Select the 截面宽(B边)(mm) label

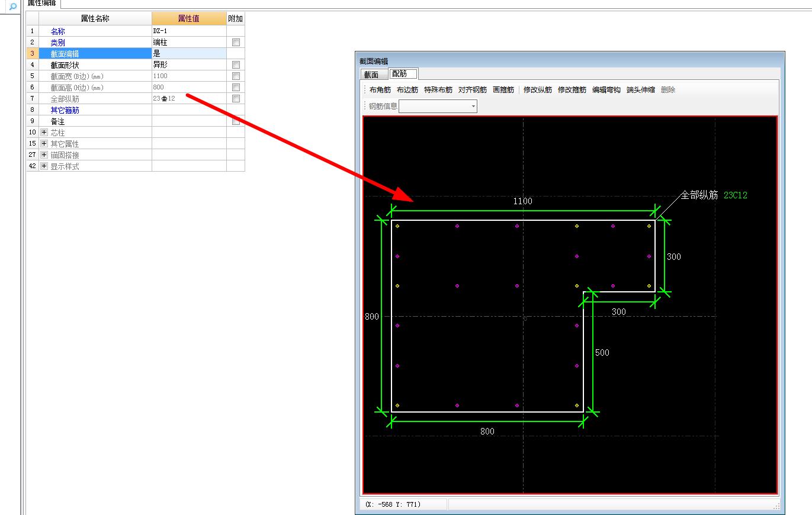coord(77,76)
